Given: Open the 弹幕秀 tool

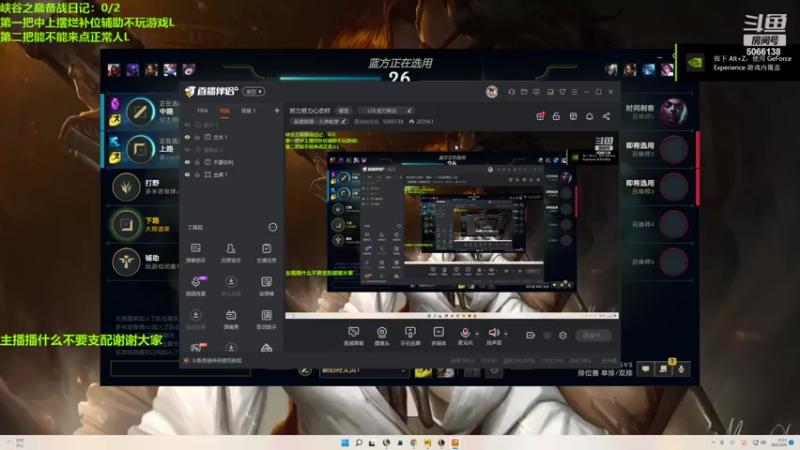Looking at the screenshot, I should pyautogui.click(x=231, y=319).
